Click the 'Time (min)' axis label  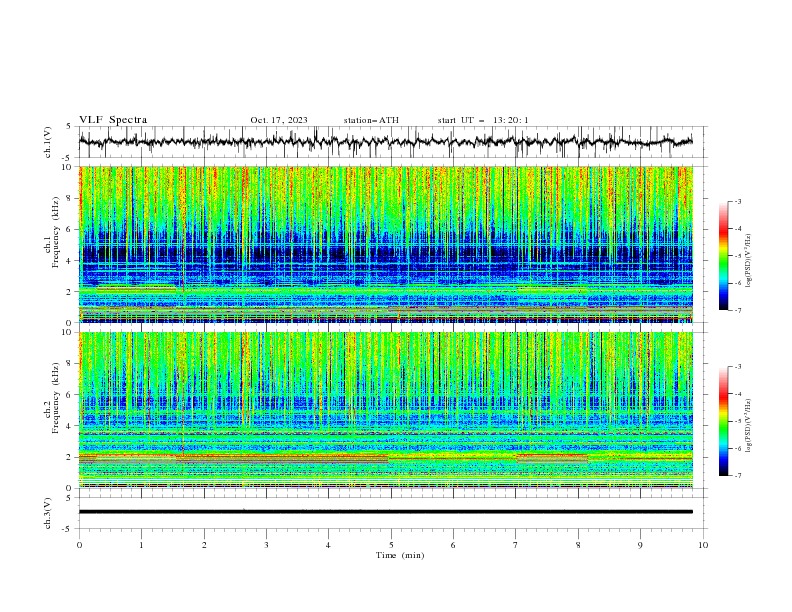(400, 555)
